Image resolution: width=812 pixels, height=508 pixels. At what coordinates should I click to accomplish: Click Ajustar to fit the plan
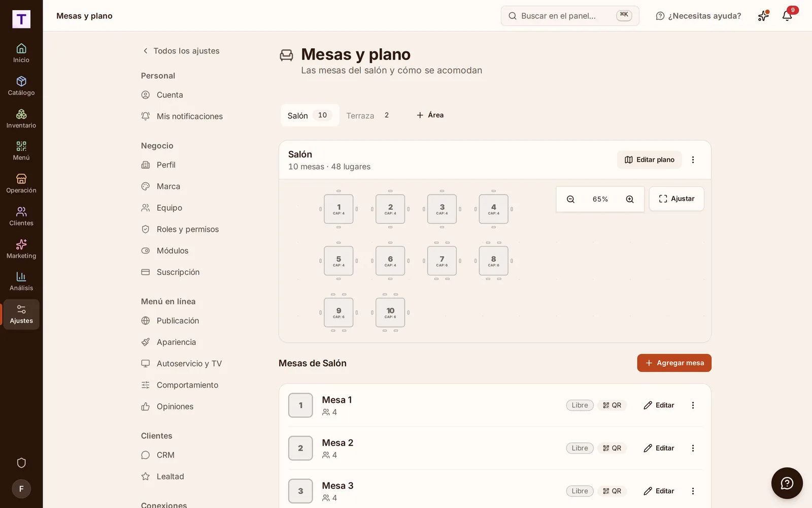[676, 199]
